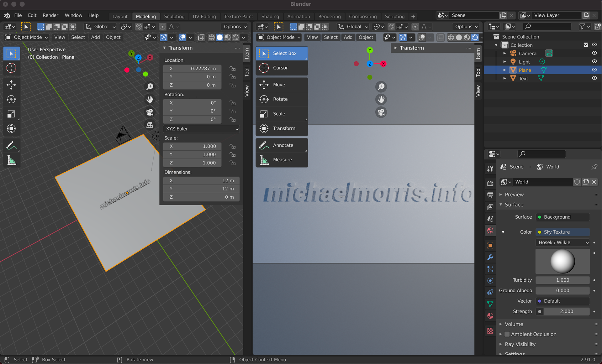Select the Move tool icon in left viewport
602x364 pixels.
tap(11, 85)
